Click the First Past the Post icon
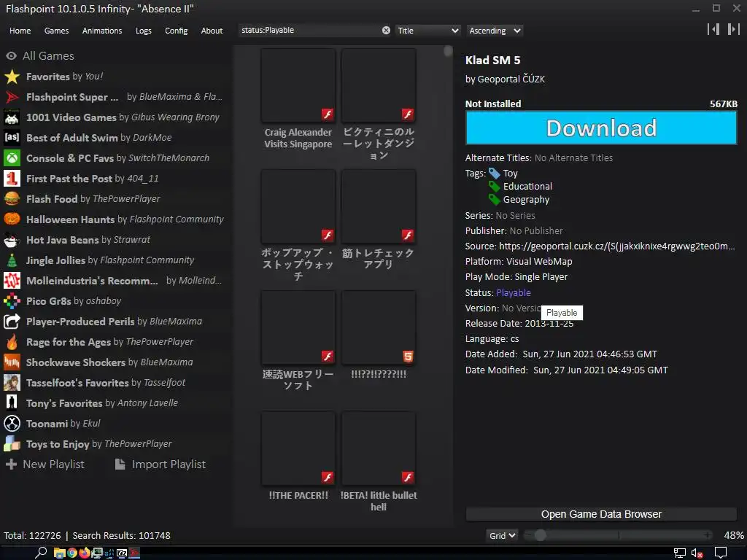Screen dimensions: 747x560 coord(12,179)
